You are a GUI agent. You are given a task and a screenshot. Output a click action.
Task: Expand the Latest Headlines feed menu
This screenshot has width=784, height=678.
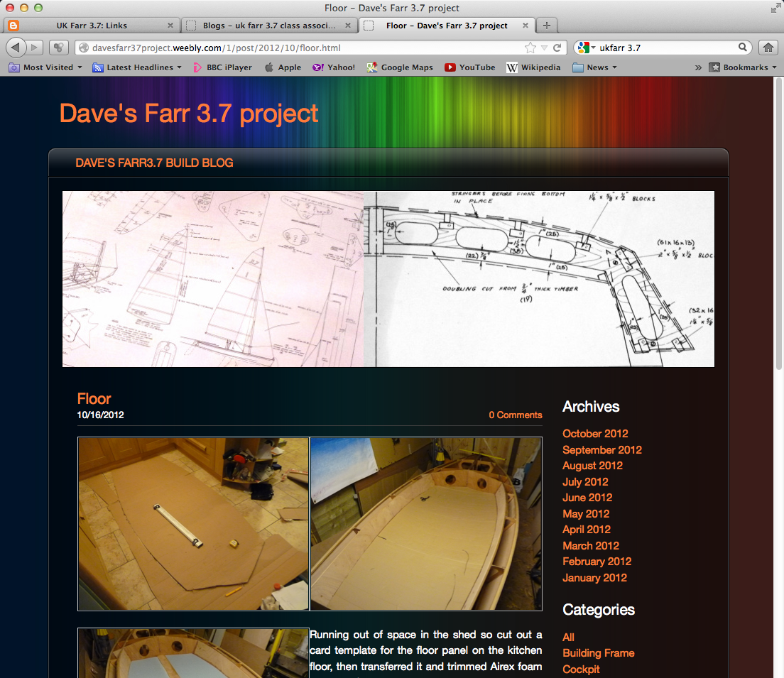[x=137, y=67]
